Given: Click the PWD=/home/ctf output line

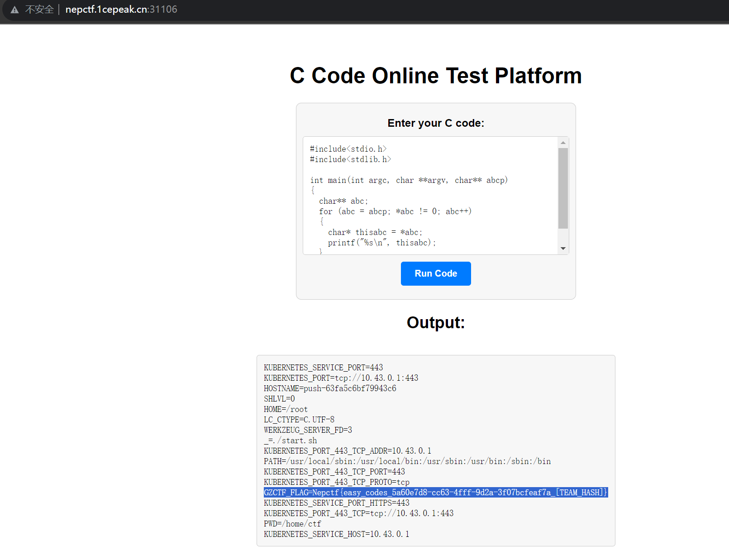Looking at the screenshot, I should (292, 524).
